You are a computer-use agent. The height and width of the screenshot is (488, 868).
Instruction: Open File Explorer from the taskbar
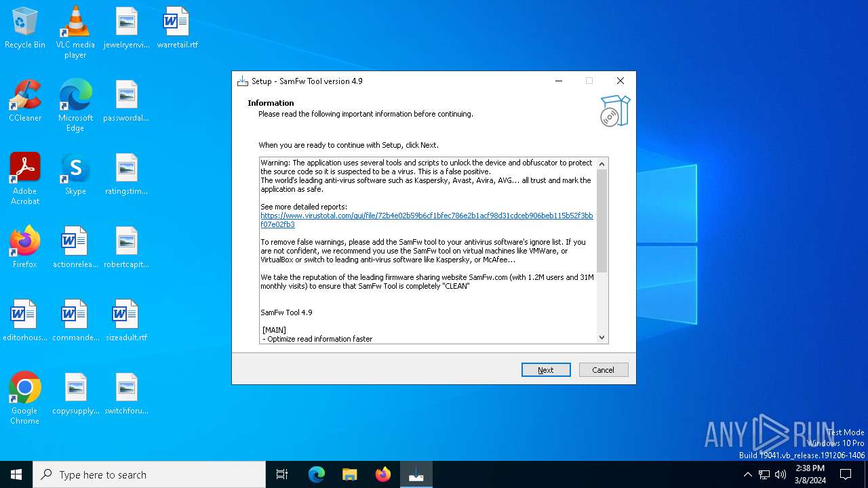pyautogui.click(x=349, y=474)
